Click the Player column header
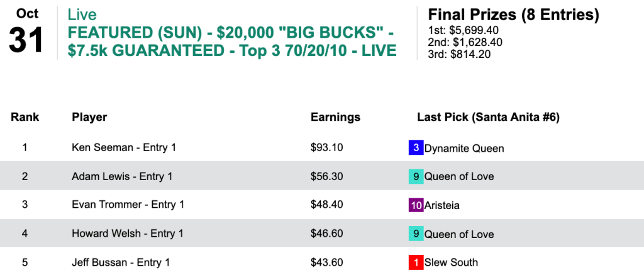 coord(89,117)
